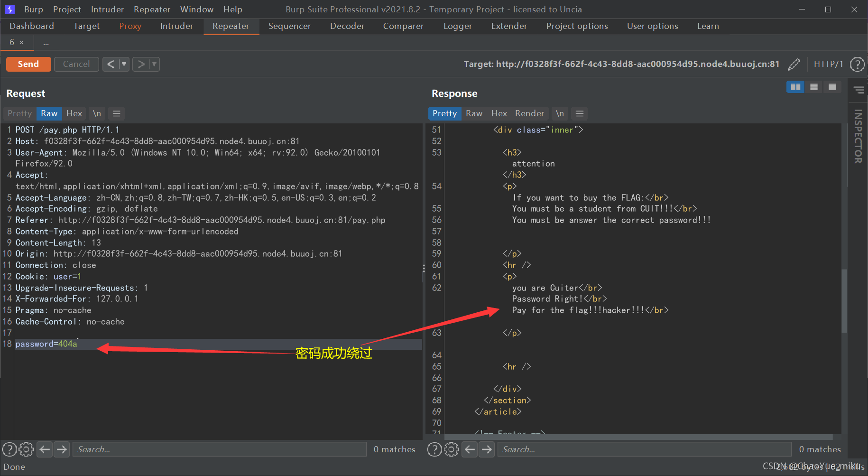Jump to previous Response search match
Viewport: 868px width, 476px height.
[x=470, y=449]
